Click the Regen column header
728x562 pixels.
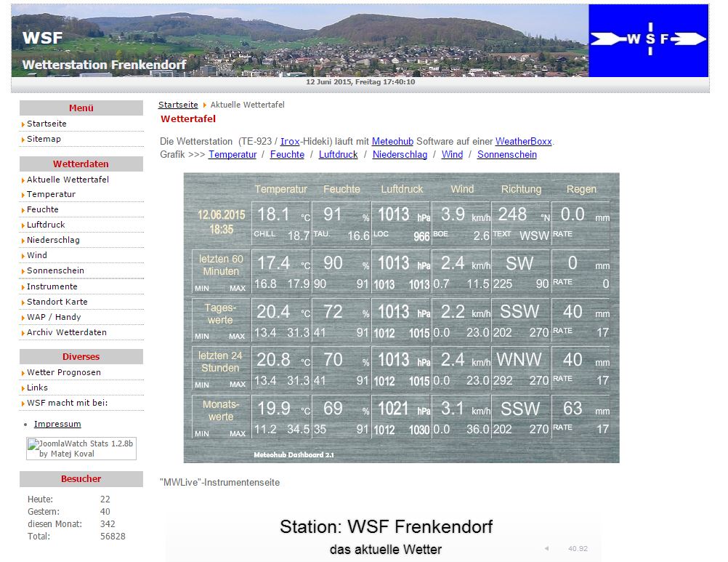click(581, 190)
